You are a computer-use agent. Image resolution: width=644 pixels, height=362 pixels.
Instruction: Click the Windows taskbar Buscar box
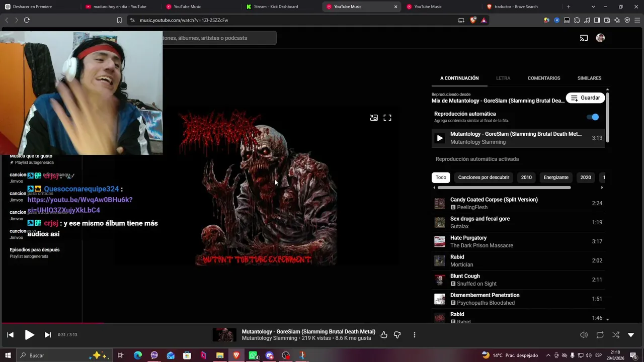coord(64,355)
